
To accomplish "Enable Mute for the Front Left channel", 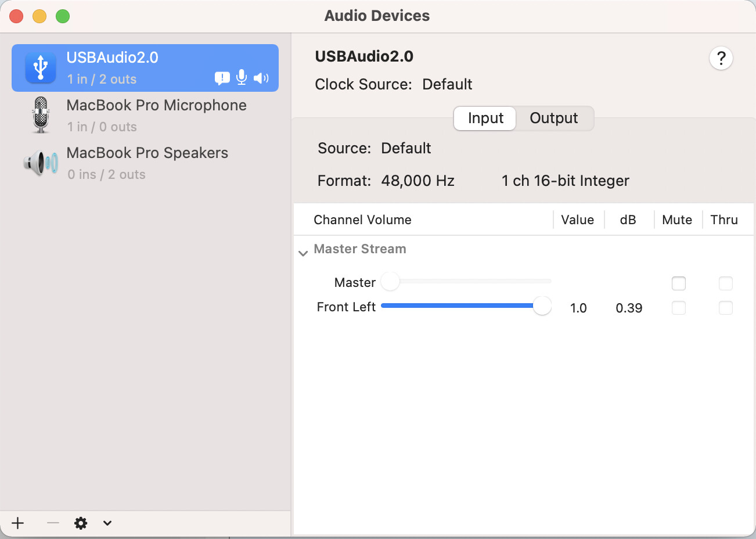I will click(679, 308).
